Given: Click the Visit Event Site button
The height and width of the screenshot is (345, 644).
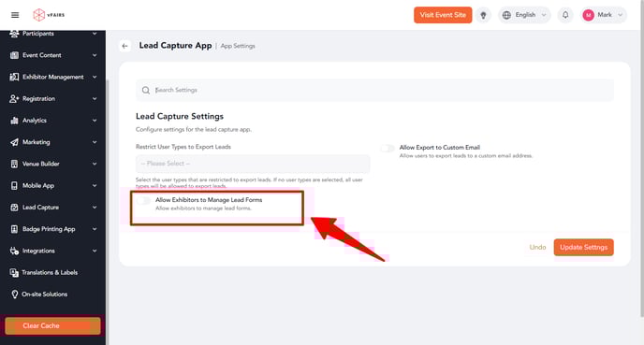Looking at the screenshot, I should pos(443,15).
